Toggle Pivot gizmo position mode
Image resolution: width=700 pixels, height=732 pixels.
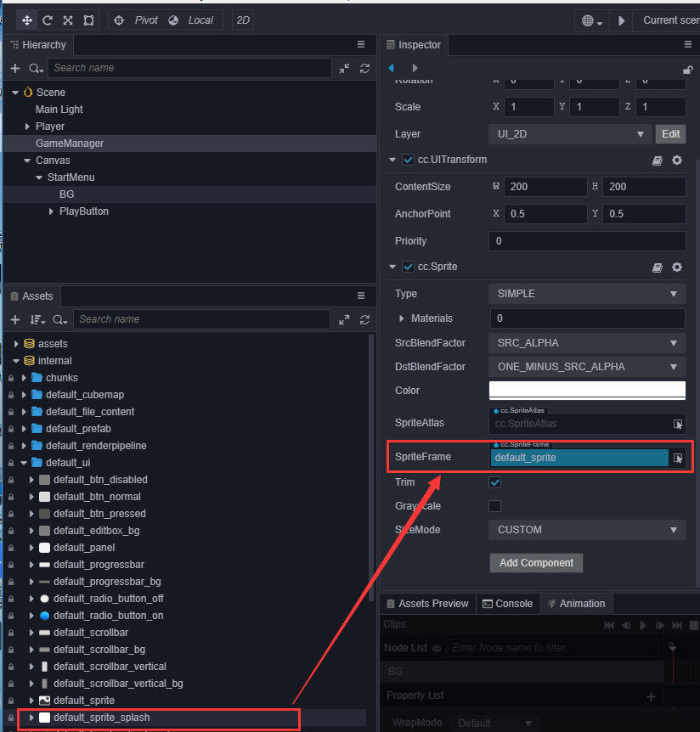pyautogui.click(x=137, y=20)
